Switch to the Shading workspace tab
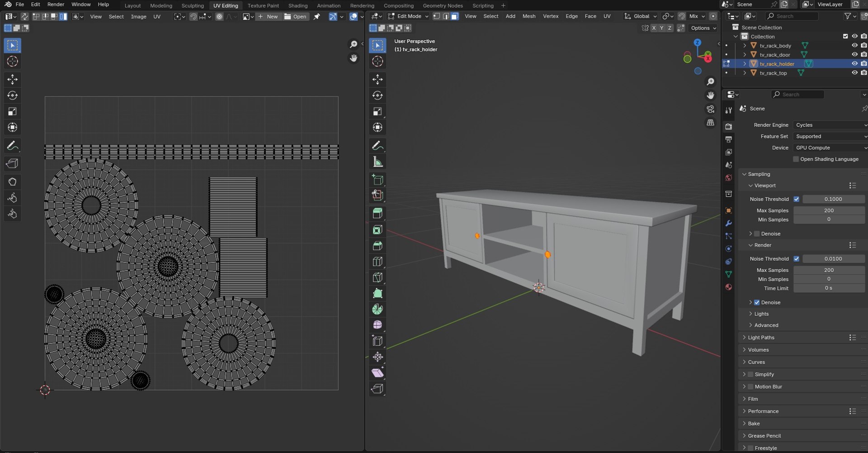Image resolution: width=868 pixels, height=453 pixels. [x=297, y=5]
